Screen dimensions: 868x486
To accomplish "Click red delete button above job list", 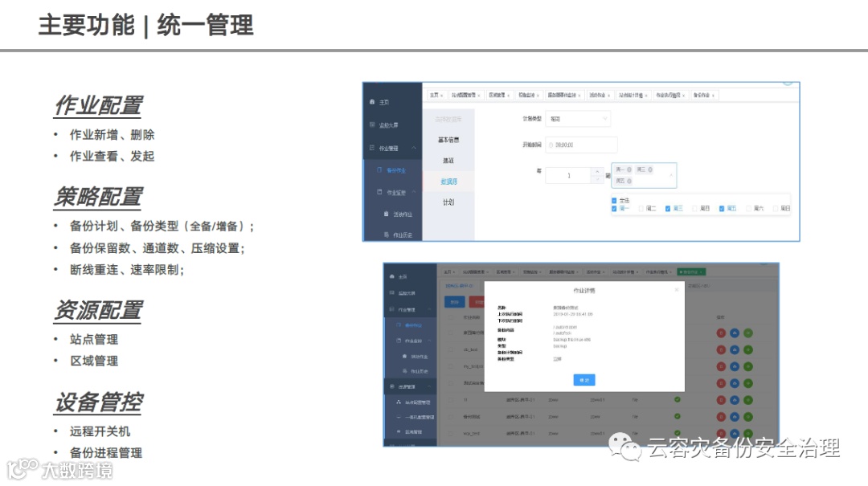I will 477,302.
